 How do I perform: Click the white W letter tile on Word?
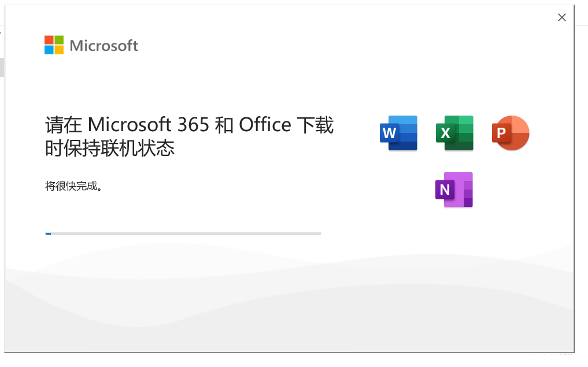[389, 133]
